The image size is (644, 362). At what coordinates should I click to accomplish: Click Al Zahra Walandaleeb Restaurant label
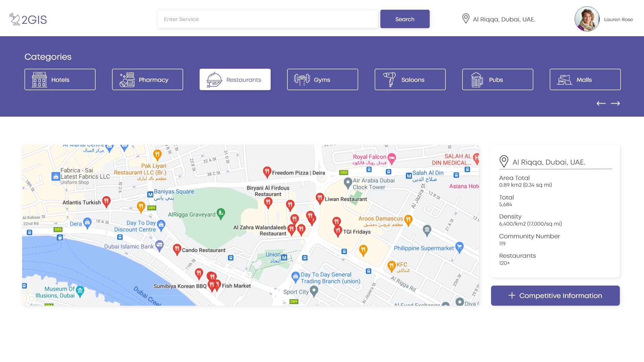(260, 231)
